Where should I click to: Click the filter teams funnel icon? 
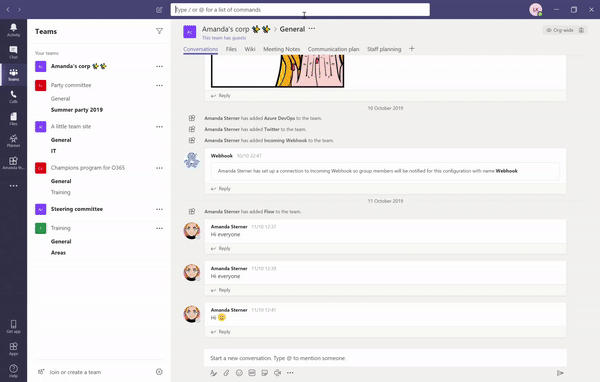[159, 31]
